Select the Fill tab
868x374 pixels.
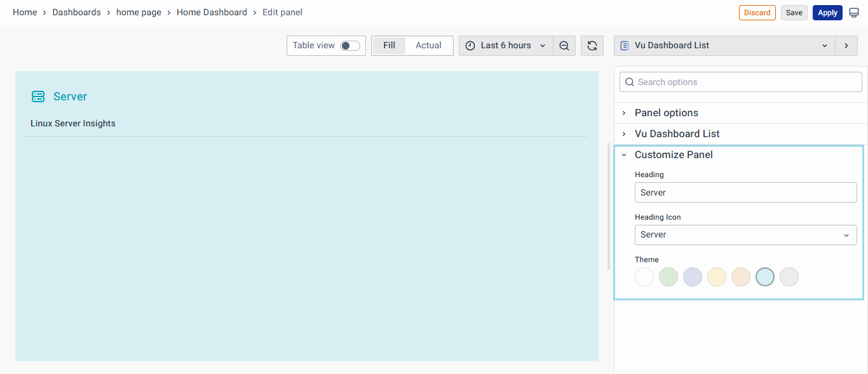coord(389,45)
